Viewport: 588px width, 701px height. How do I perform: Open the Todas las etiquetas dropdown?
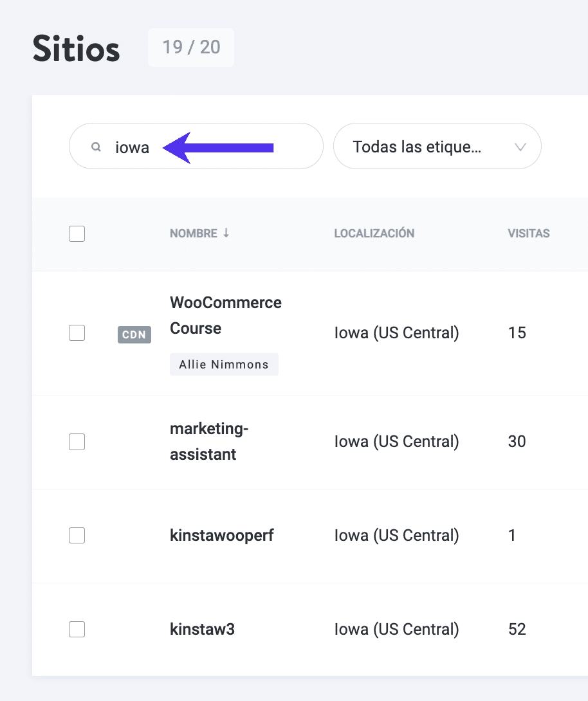tap(437, 147)
